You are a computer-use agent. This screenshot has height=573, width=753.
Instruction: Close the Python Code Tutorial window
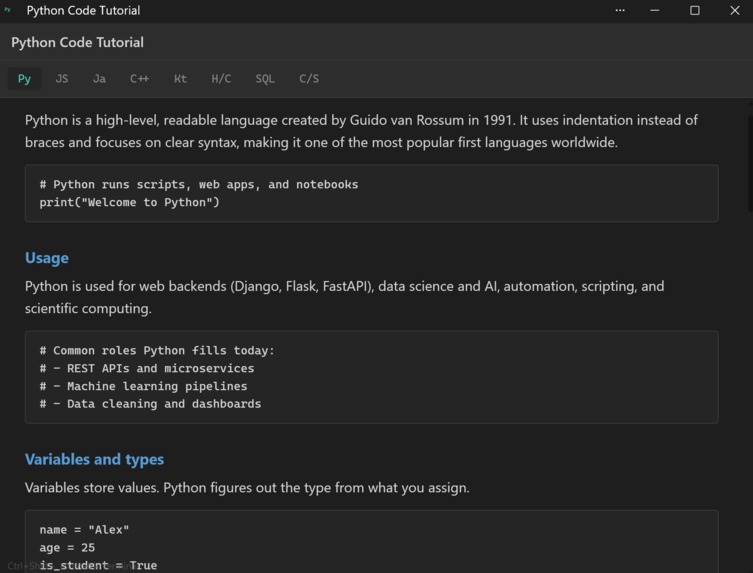(x=735, y=10)
